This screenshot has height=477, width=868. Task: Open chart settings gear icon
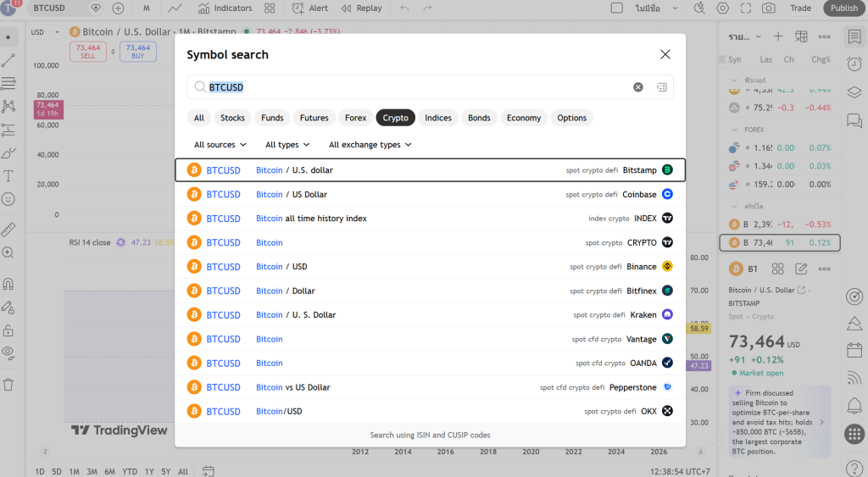click(x=722, y=8)
